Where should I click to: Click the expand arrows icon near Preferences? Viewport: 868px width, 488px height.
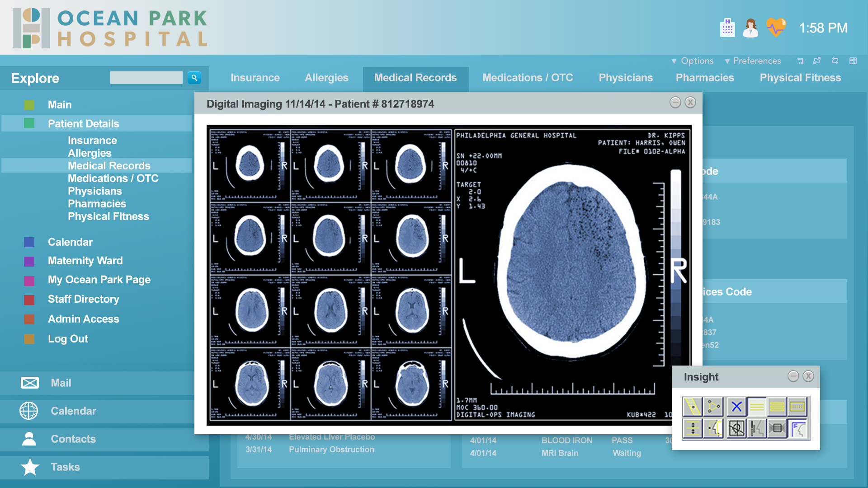(x=817, y=61)
